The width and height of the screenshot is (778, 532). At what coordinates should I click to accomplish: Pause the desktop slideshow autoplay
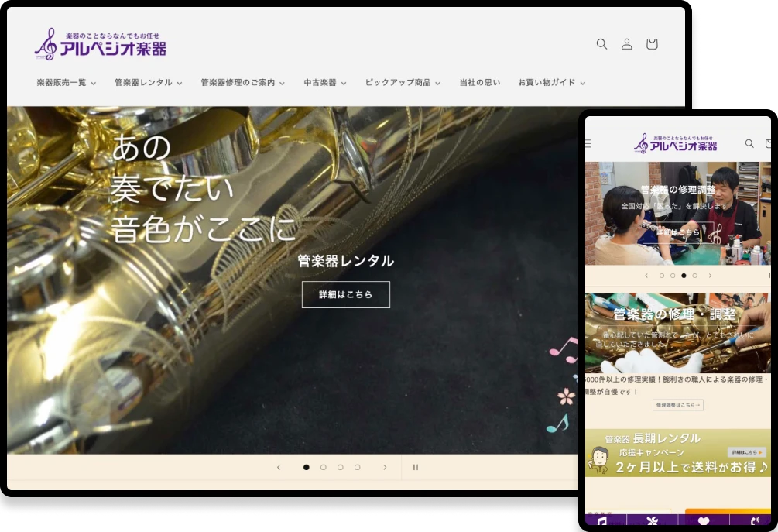click(416, 467)
